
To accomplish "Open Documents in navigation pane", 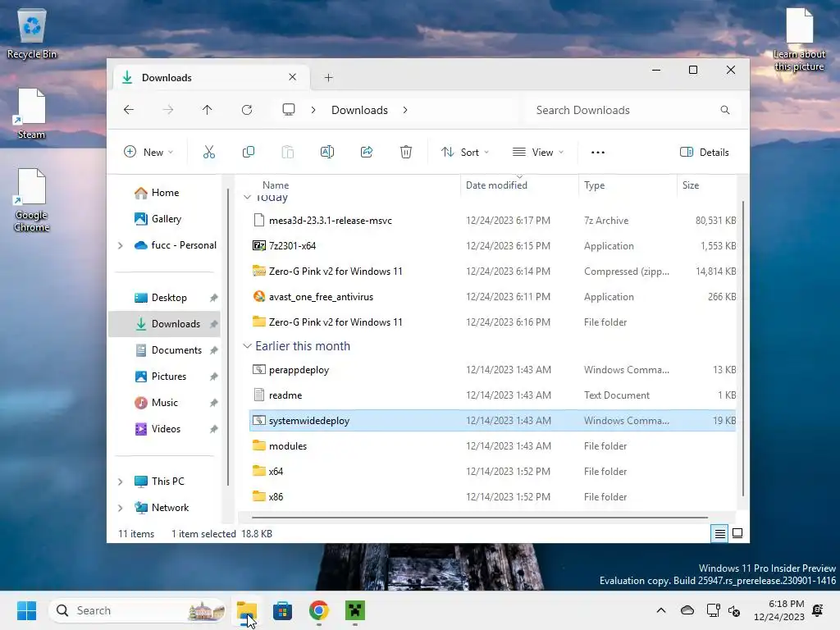I will coord(176,350).
